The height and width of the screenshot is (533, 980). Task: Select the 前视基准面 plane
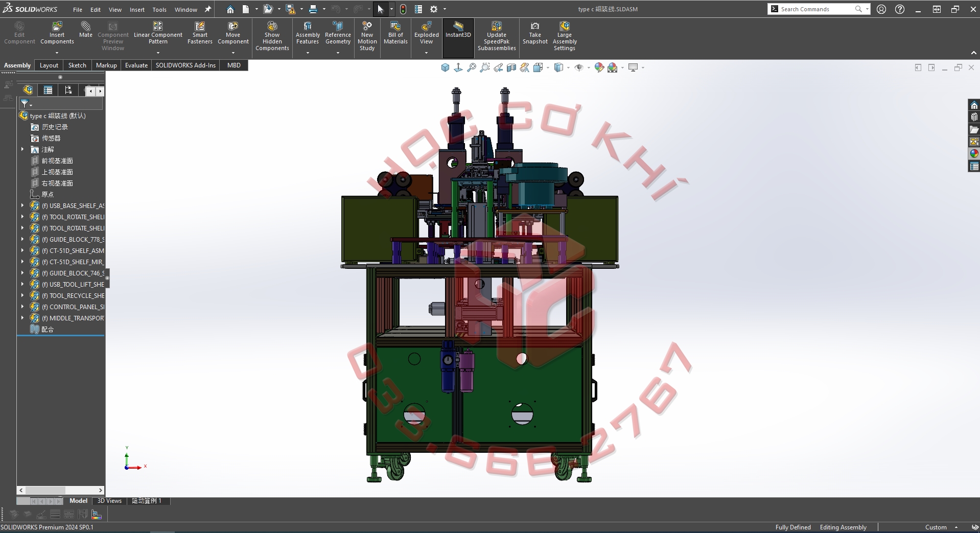[x=57, y=160]
